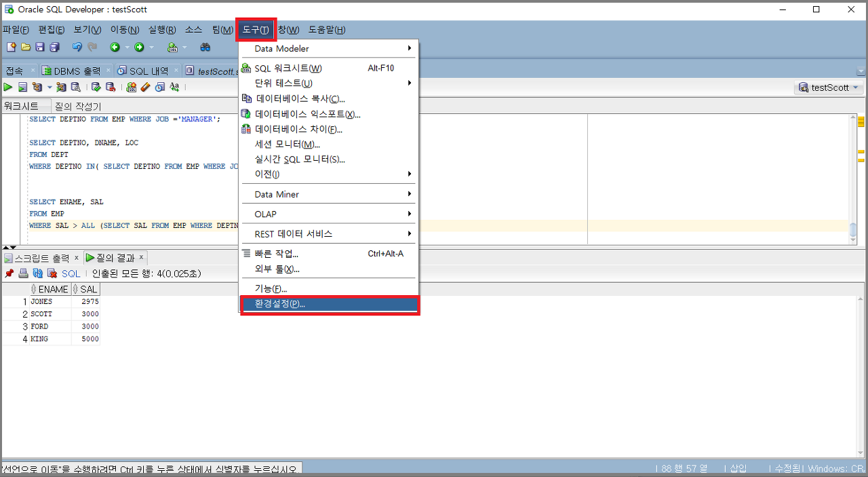Rollback changes with the rollback icon
868x477 pixels.
coord(111,87)
